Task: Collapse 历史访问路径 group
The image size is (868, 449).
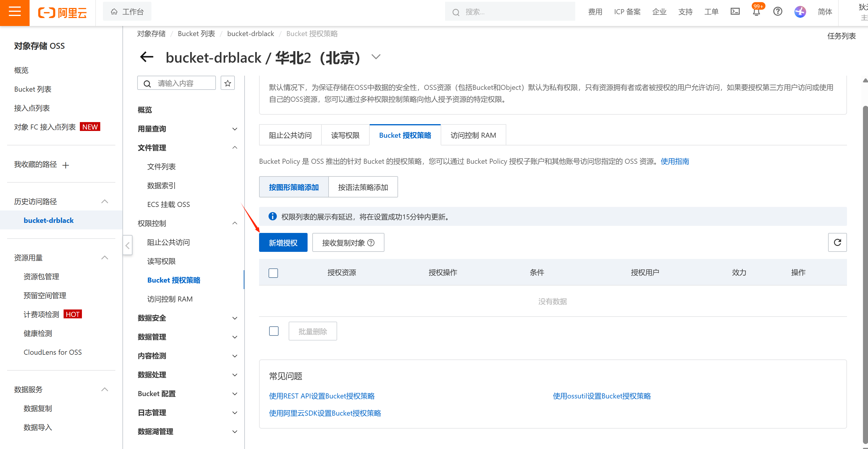Action: pyautogui.click(x=105, y=201)
